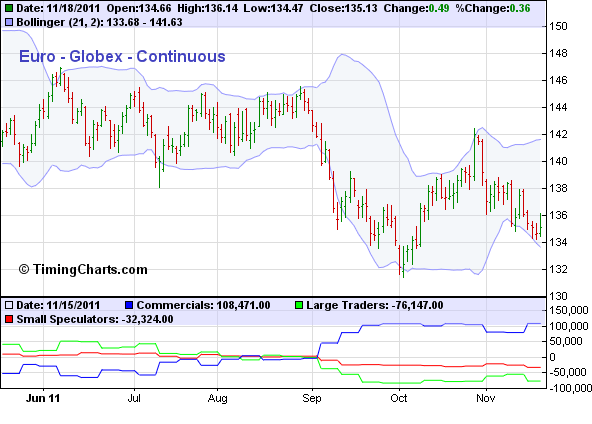Viewport: 592px width, 424px height.
Task: Click the -100,000 position axis label
Action: [x=570, y=388]
